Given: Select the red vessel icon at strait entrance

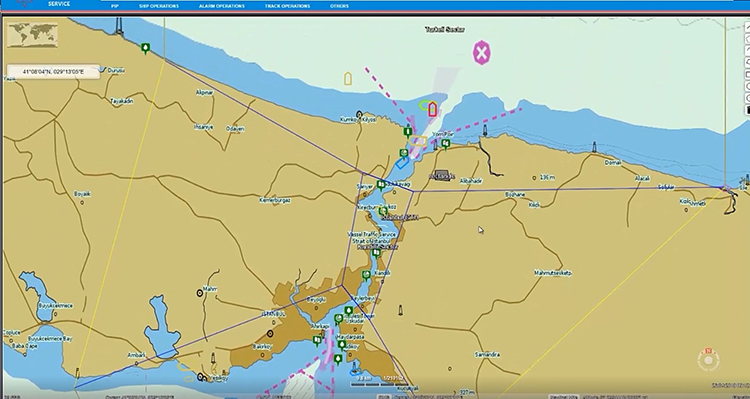Looking at the screenshot, I should click(432, 109).
